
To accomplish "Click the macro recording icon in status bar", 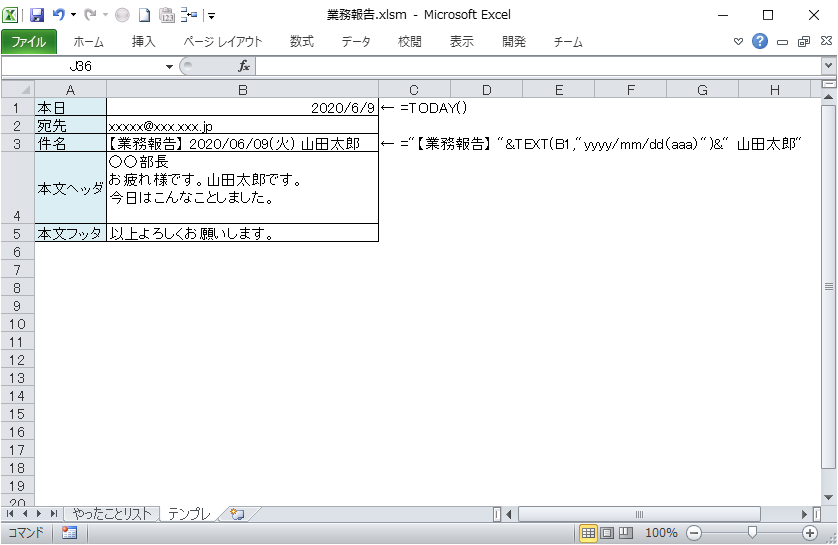I will click(x=69, y=532).
